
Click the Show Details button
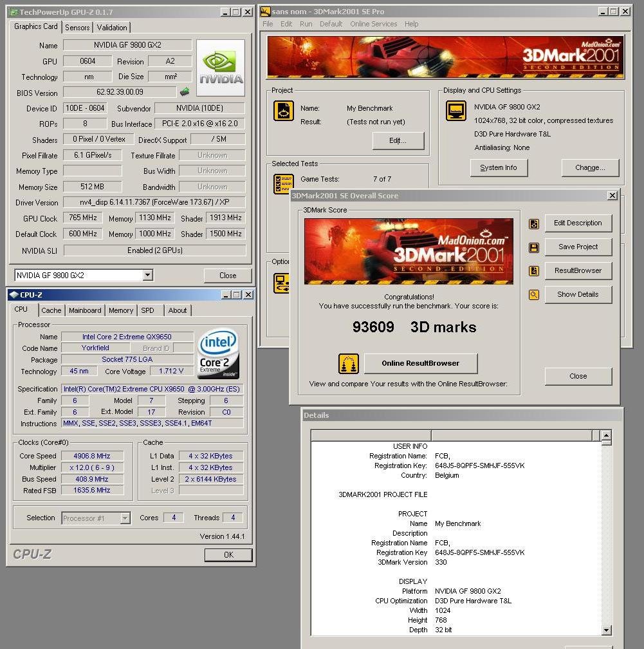tap(578, 294)
